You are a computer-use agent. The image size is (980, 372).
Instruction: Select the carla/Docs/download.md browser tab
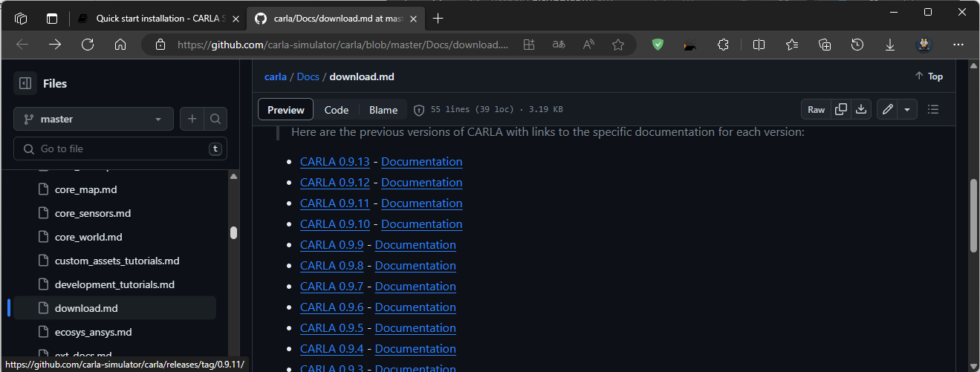click(x=334, y=18)
